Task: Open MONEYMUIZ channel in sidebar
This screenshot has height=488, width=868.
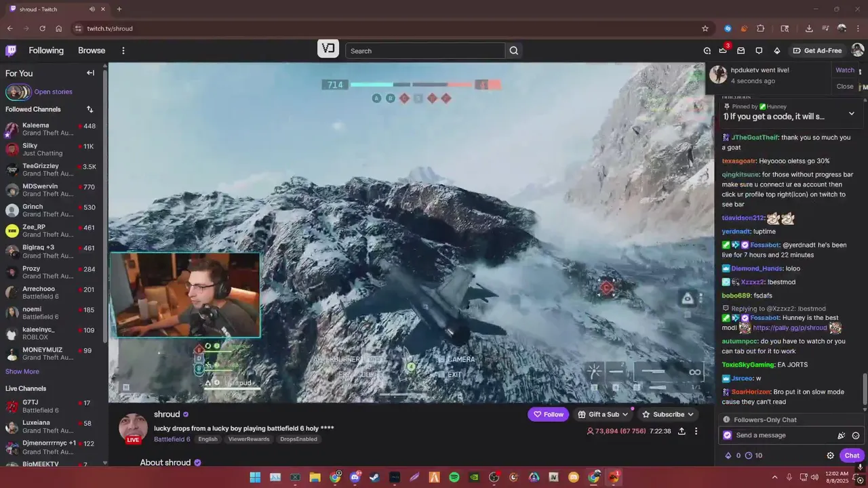Action: 51,354
